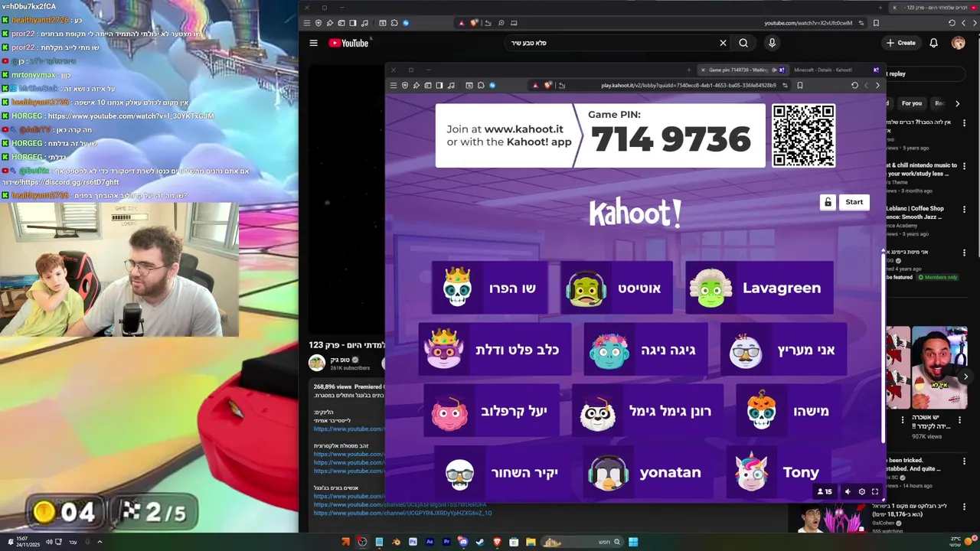This screenshot has width=980, height=551.
Task: Open the HORGEG YouTube link in chat overlay
Action: 131,116
